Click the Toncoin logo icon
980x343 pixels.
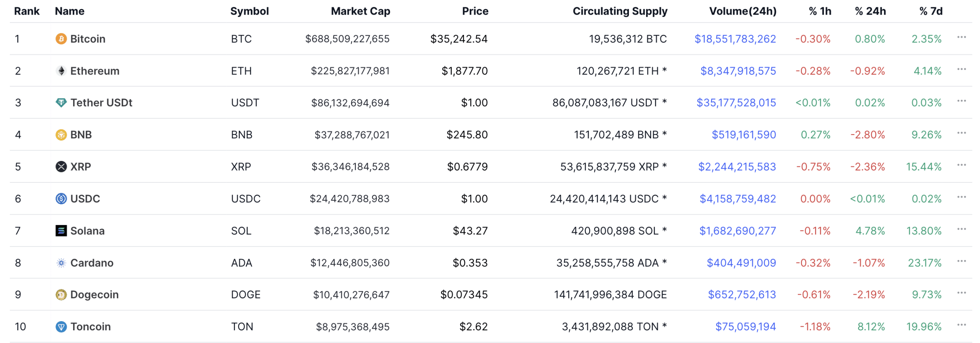click(x=60, y=327)
